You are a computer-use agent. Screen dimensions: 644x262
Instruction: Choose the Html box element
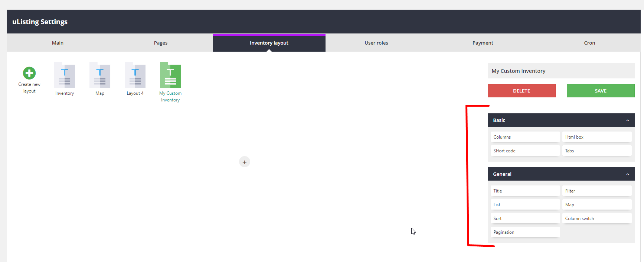(x=596, y=137)
